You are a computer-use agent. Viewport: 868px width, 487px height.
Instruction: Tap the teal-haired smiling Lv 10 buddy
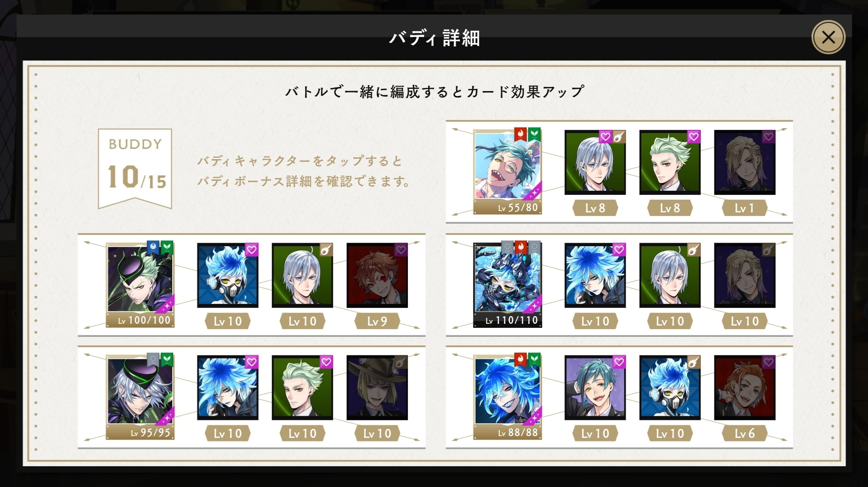click(x=595, y=388)
